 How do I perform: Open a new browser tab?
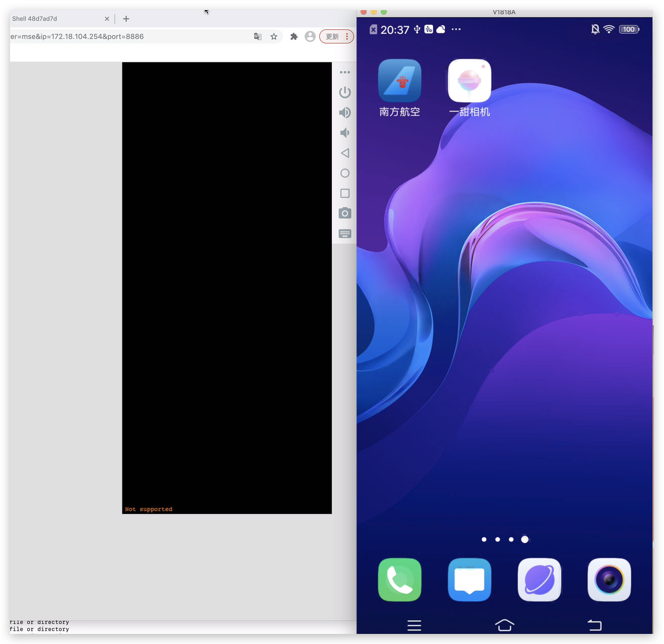[126, 19]
